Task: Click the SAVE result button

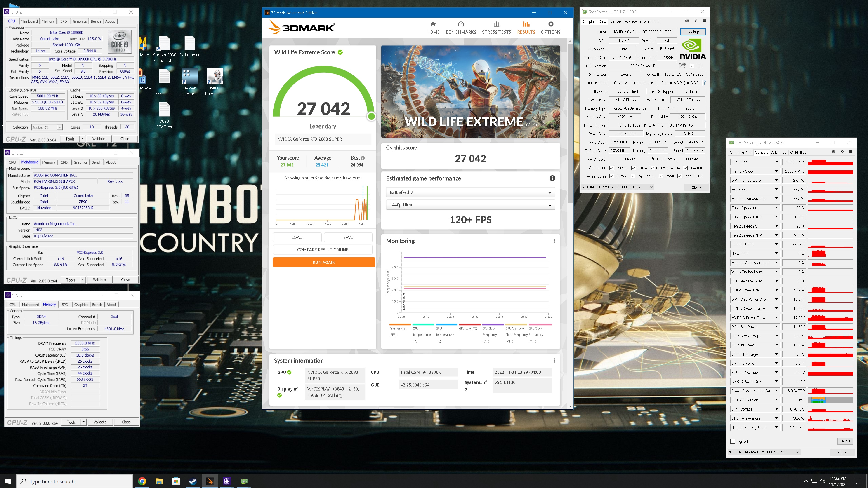Action: [348, 237]
